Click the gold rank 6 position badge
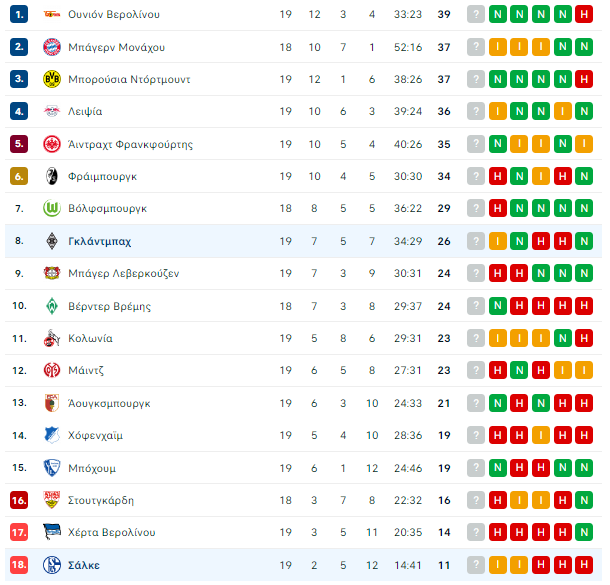610x585 pixels. point(19,177)
